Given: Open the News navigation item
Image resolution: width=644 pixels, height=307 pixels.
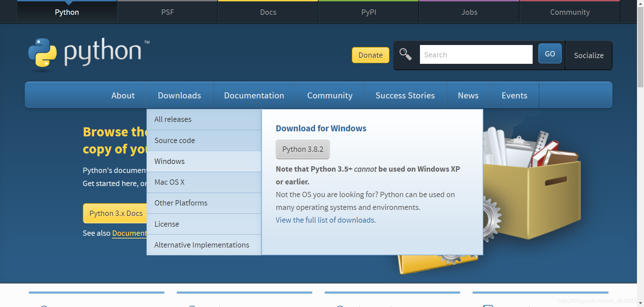Looking at the screenshot, I should [x=468, y=95].
